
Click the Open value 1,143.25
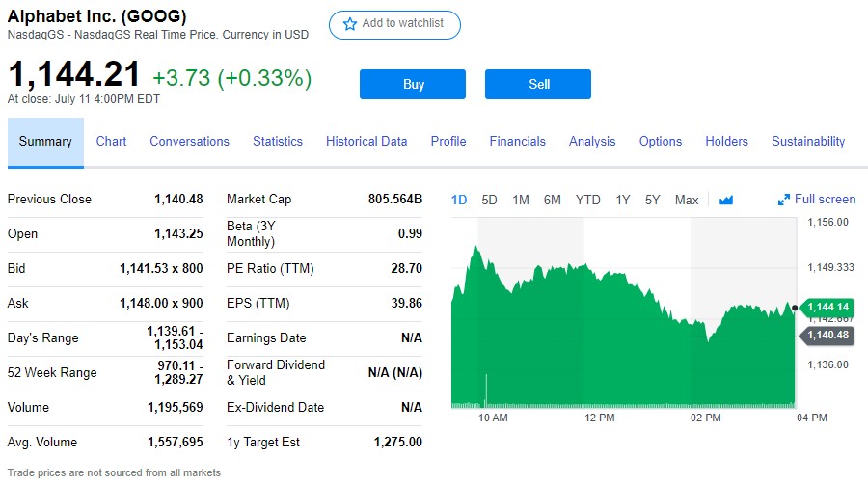[178, 233]
